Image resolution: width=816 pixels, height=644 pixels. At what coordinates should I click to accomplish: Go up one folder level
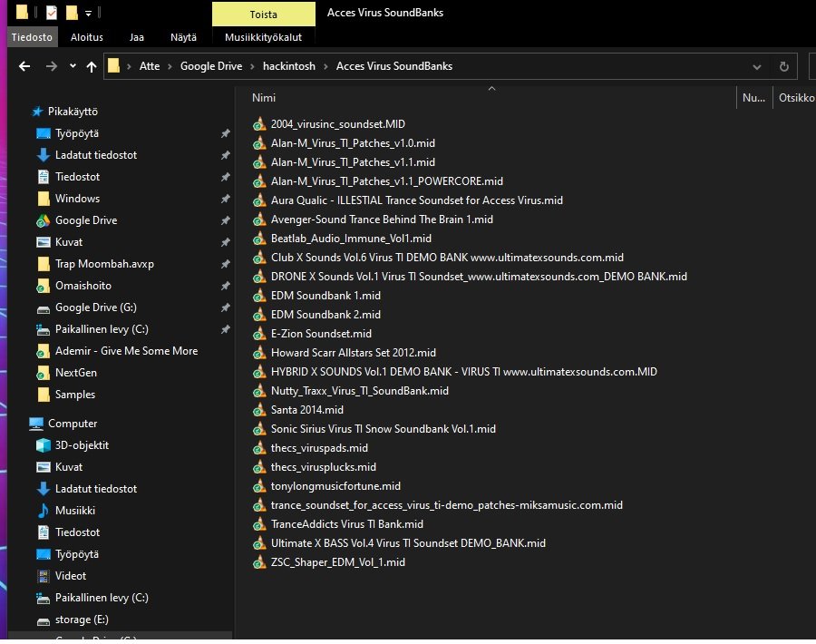(91, 66)
